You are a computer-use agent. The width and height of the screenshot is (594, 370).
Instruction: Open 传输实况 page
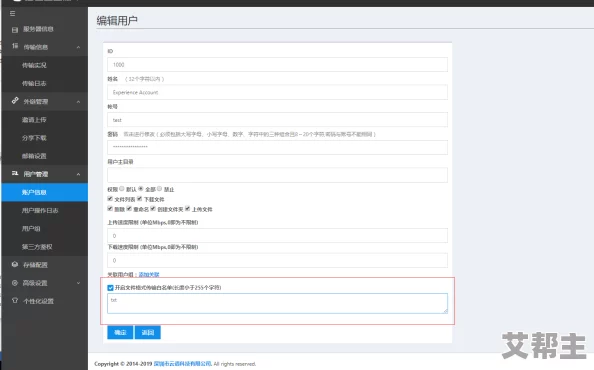pyautogui.click(x=45, y=65)
